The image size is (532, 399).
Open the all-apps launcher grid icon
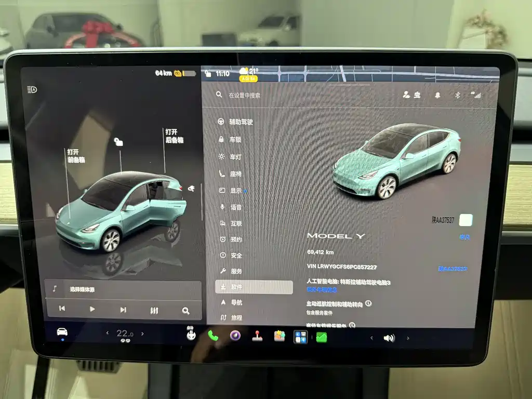pos(301,337)
